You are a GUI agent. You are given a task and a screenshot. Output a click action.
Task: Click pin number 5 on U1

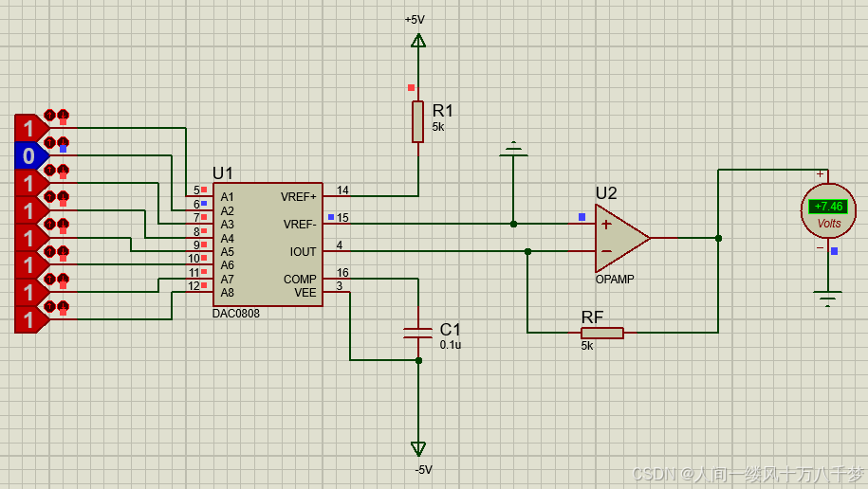tap(196, 190)
